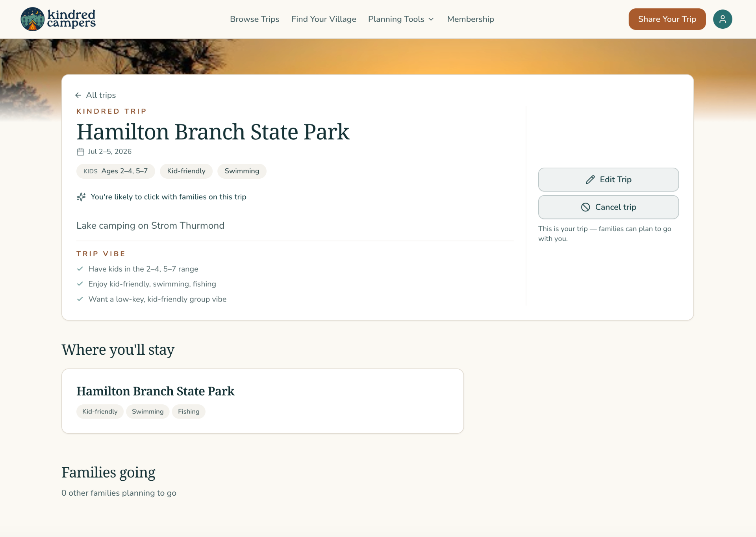This screenshot has width=756, height=537.
Task: Click the circle-slash icon in Cancel trip
Action: 586,207
